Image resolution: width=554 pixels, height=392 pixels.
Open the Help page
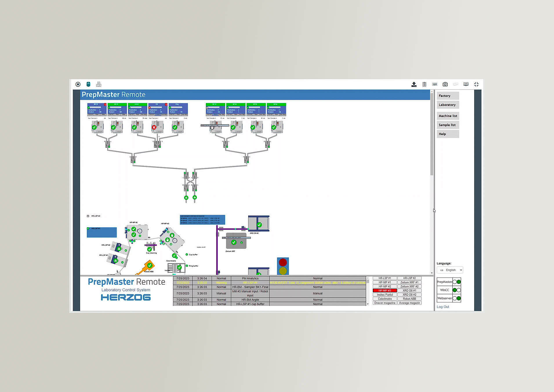(448, 134)
